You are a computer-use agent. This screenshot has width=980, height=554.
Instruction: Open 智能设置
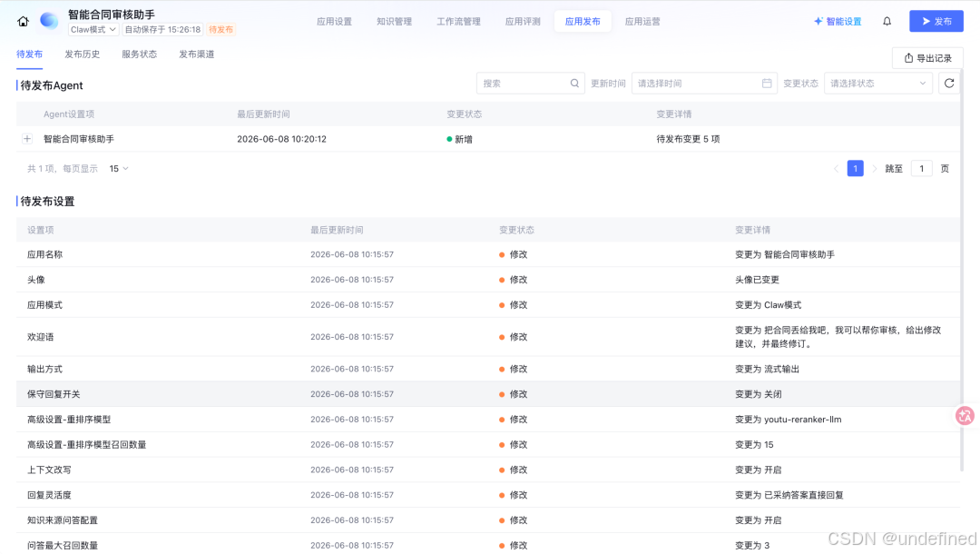coord(838,21)
